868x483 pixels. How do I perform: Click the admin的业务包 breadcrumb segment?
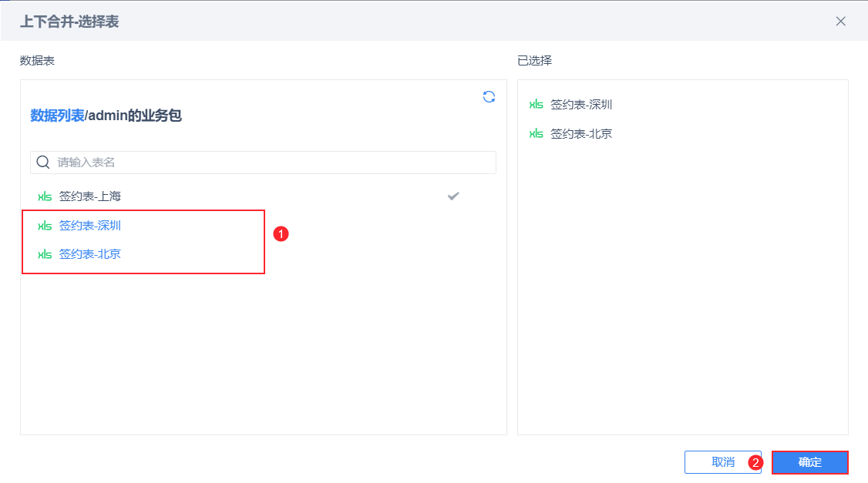(136, 116)
